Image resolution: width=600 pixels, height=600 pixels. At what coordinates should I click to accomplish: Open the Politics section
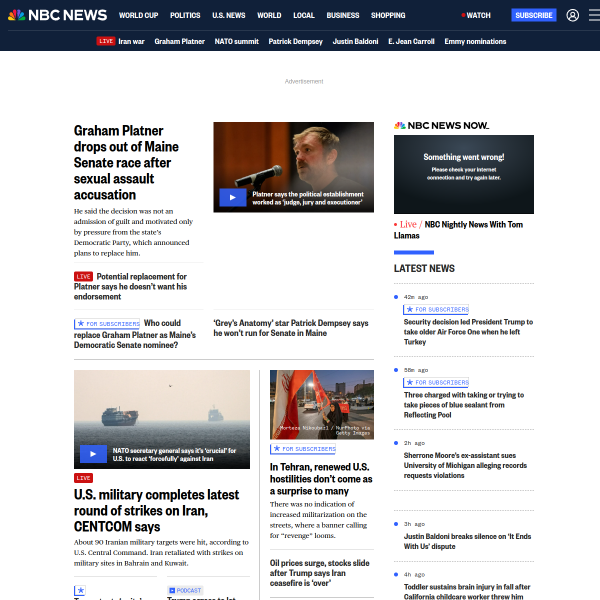[x=185, y=15]
